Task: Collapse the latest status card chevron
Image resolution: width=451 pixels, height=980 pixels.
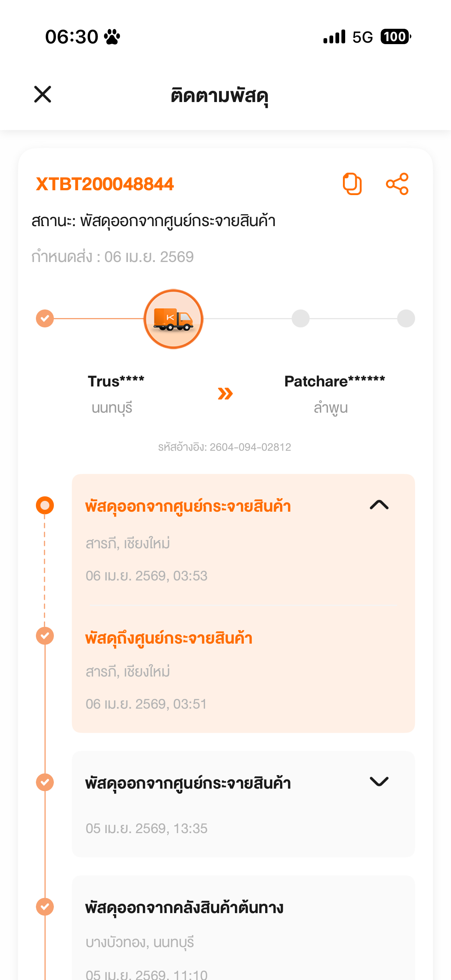Action: pos(379,505)
